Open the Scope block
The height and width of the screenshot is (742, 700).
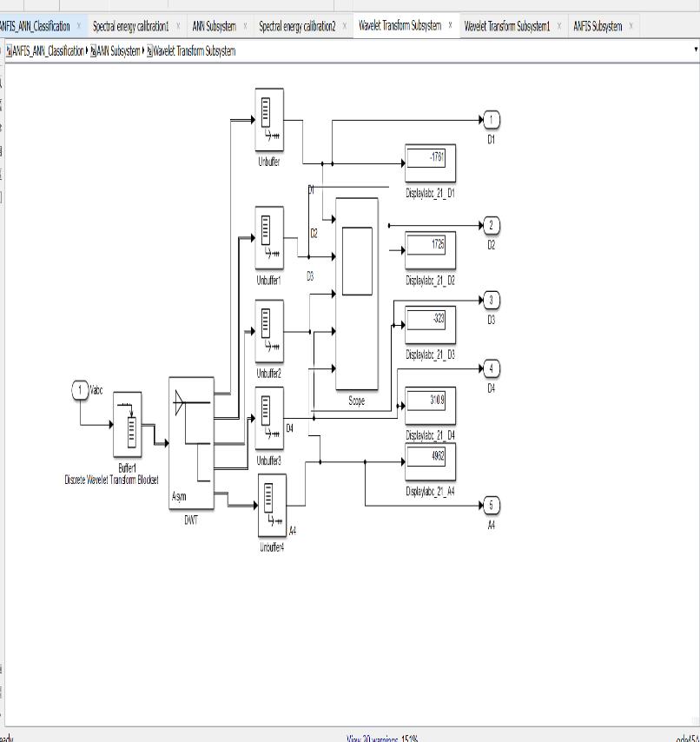click(357, 294)
